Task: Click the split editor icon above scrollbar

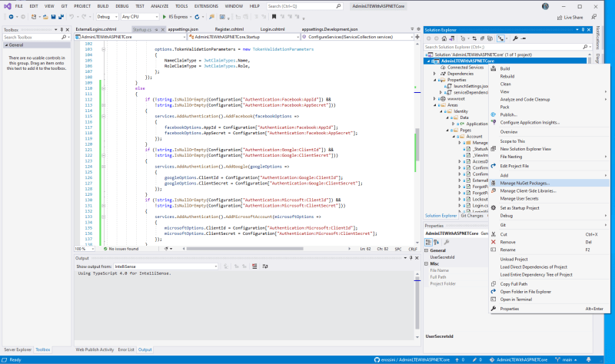Action: 417,37
